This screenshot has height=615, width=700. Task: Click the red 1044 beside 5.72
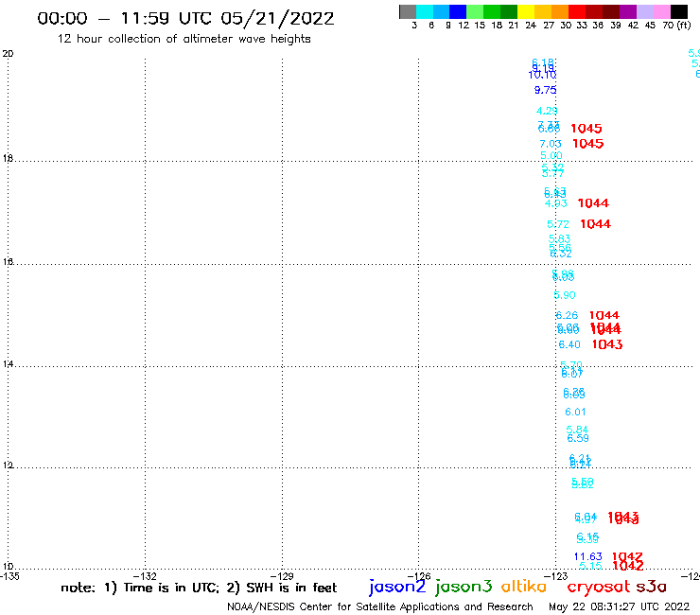(596, 224)
